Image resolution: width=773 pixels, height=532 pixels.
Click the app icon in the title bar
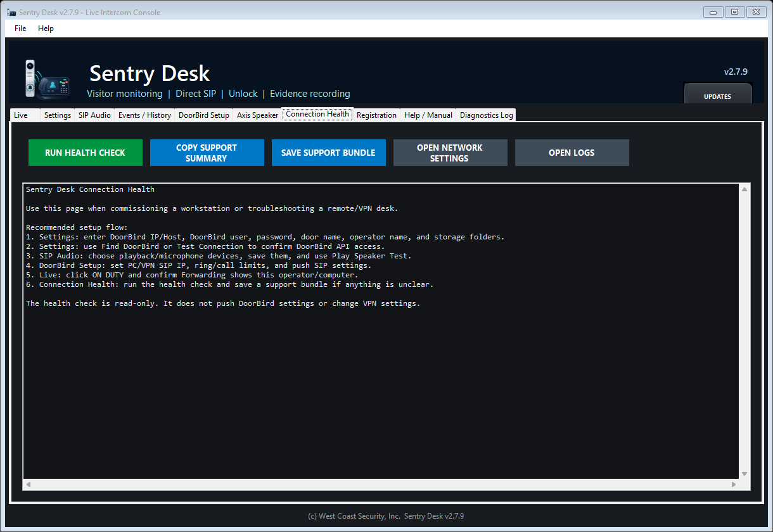tap(11, 13)
